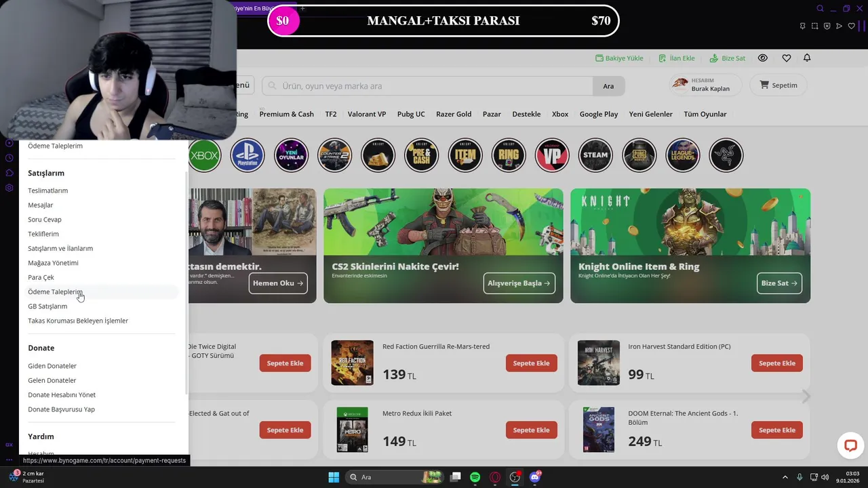Click the volume icon in system tray
The image size is (868, 488).
coord(825,477)
